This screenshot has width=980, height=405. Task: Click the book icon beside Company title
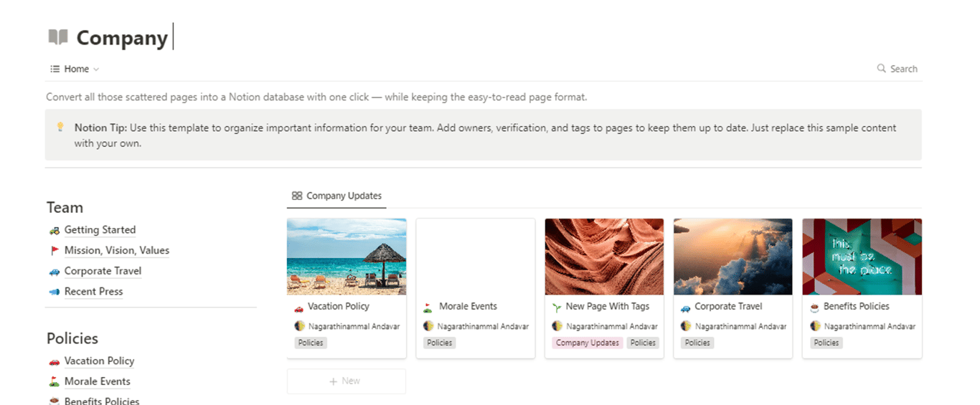point(58,37)
